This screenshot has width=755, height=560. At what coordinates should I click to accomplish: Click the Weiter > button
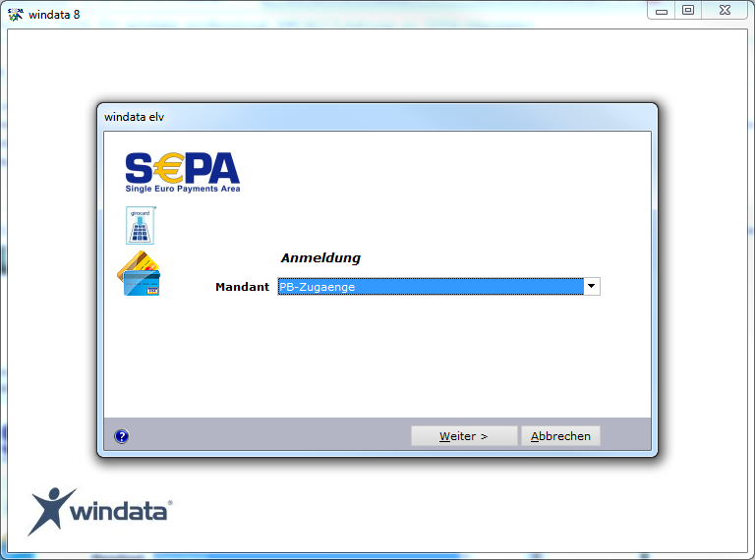tap(464, 436)
